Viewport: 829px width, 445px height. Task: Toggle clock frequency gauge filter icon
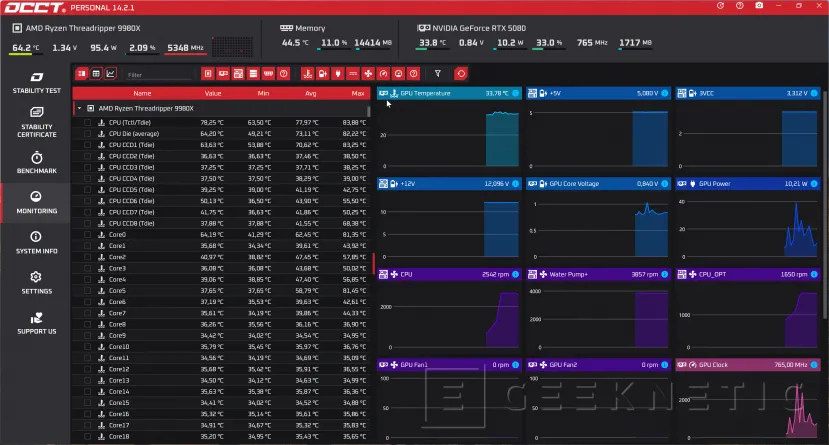coord(383,73)
